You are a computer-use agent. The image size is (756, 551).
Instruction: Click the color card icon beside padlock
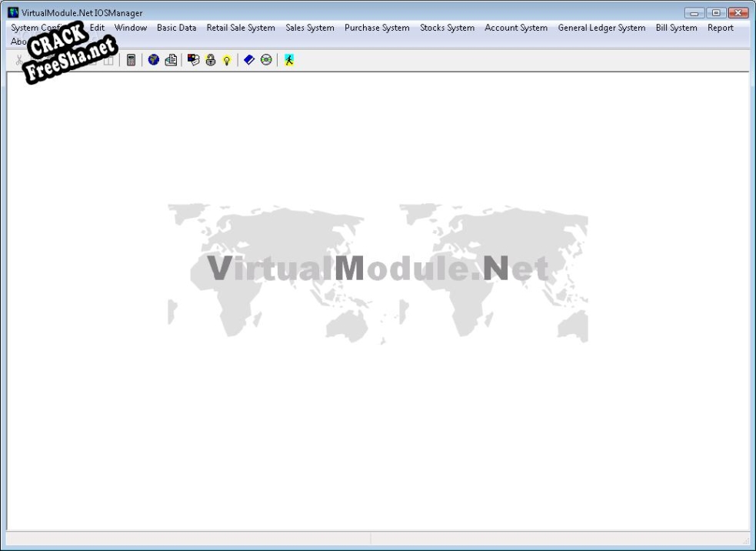click(x=194, y=60)
